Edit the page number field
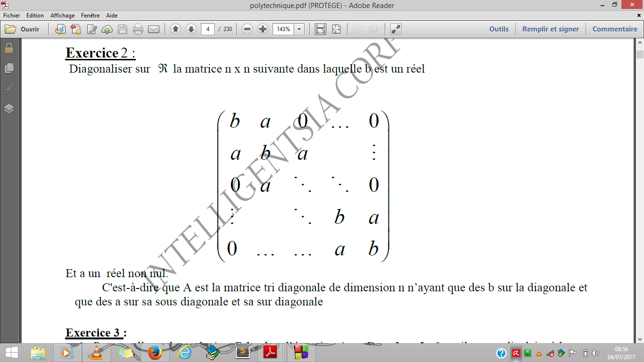Image resolution: width=644 pixels, height=362 pixels. (x=208, y=29)
